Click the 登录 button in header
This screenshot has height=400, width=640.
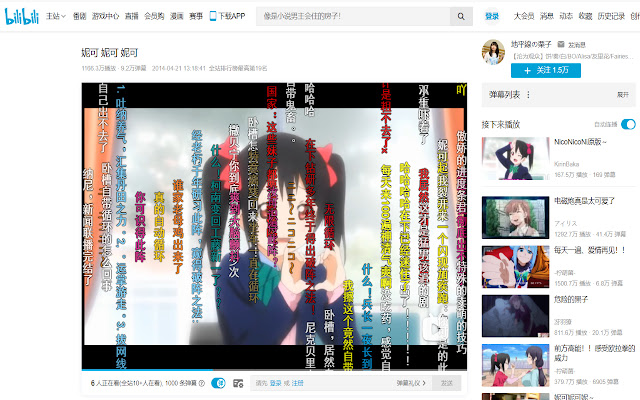492,16
